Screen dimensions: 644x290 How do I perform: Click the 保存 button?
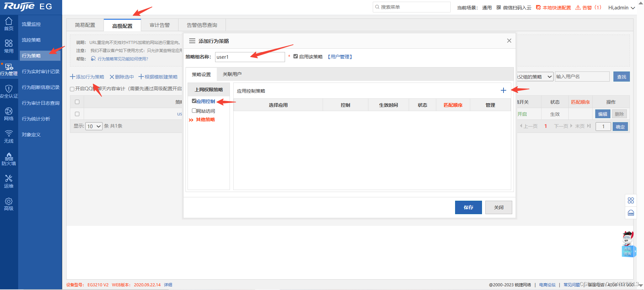[x=469, y=207]
